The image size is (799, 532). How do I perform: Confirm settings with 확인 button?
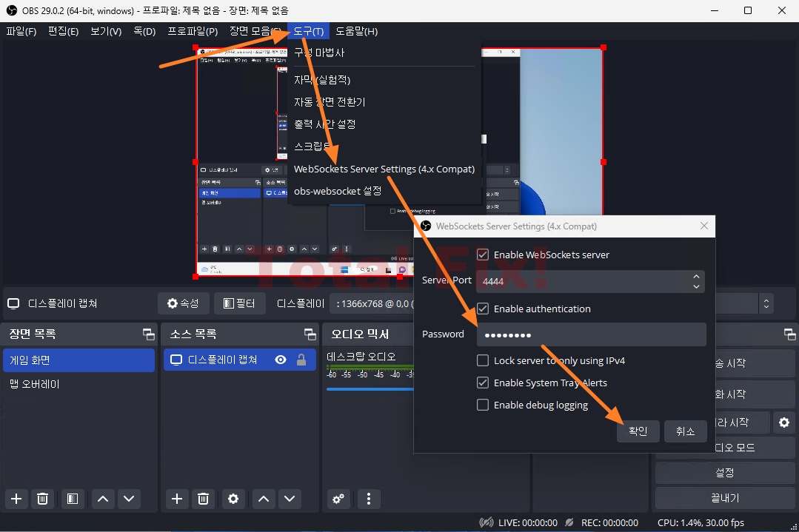(x=638, y=431)
